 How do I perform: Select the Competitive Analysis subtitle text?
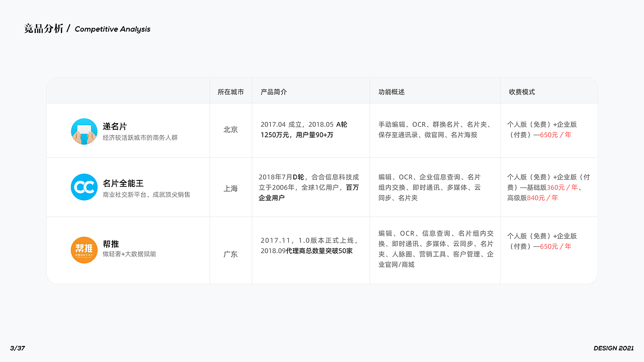point(112,29)
